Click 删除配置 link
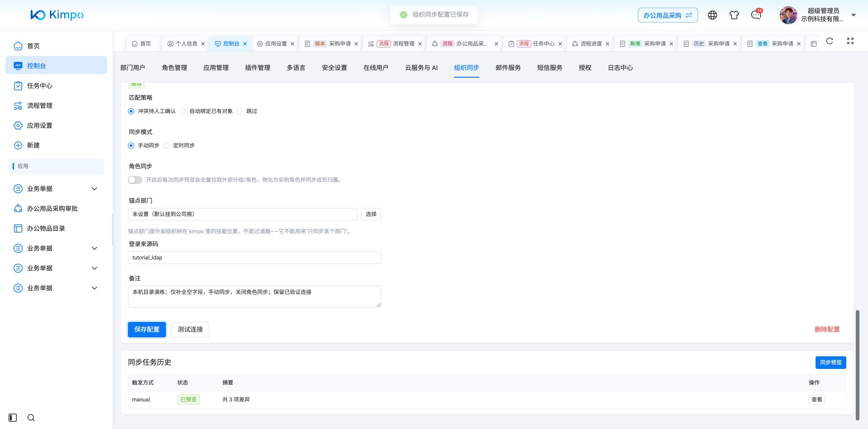The height and width of the screenshot is (429, 868). pyautogui.click(x=827, y=329)
